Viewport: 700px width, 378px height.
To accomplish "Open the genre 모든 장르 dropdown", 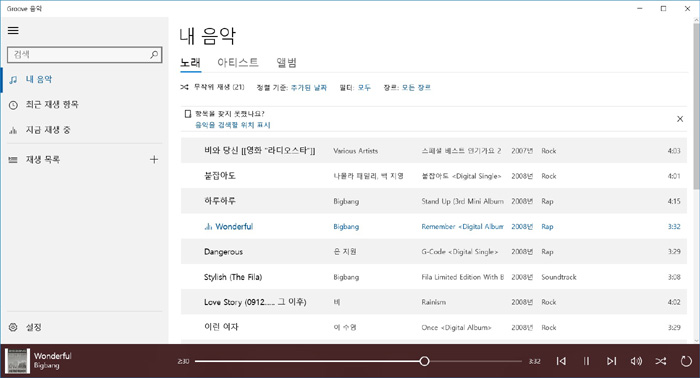I will click(416, 87).
